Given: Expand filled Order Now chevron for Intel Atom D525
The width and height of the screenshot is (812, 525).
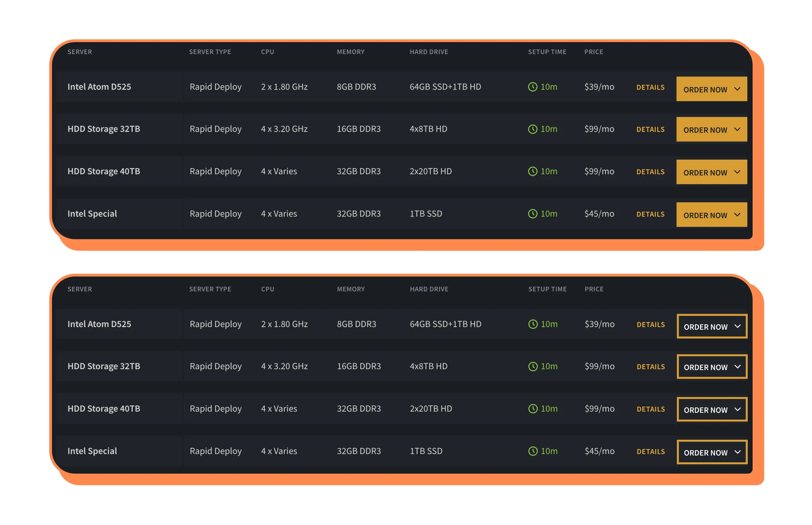Looking at the screenshot, I should tap(737, 89).
